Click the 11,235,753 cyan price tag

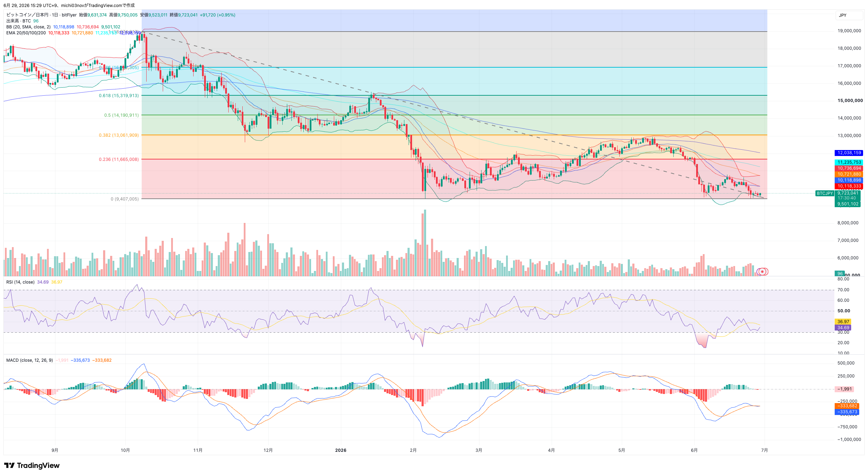click(849, 163)
